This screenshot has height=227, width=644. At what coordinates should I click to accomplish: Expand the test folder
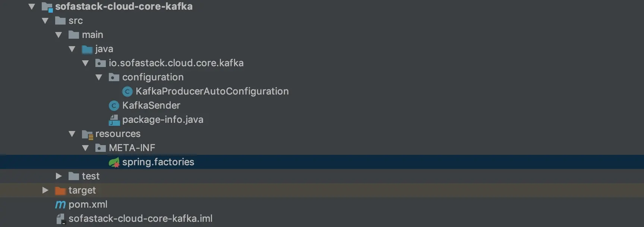pos(59,176)
